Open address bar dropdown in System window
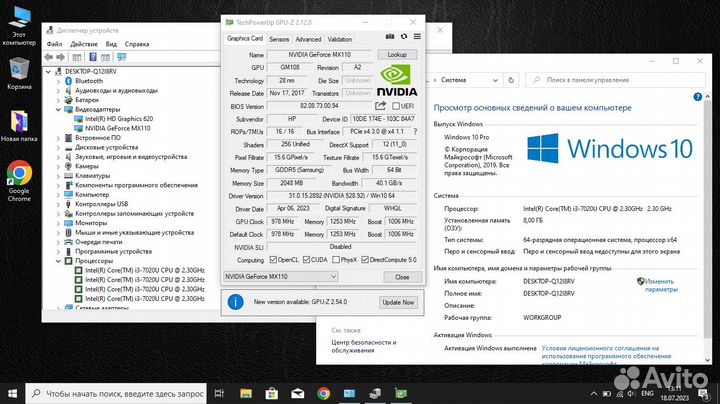The image size is (720, 404). [495, 80]
